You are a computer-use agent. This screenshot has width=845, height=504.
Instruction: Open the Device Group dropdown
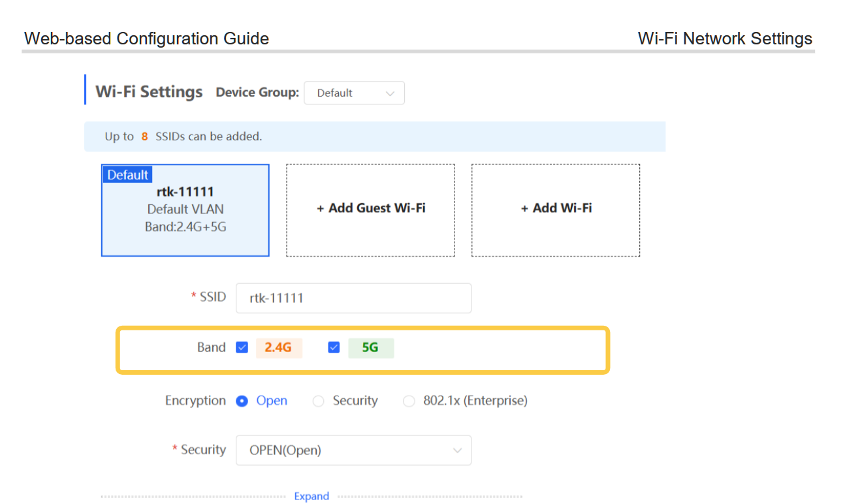(x=354, y=93)
